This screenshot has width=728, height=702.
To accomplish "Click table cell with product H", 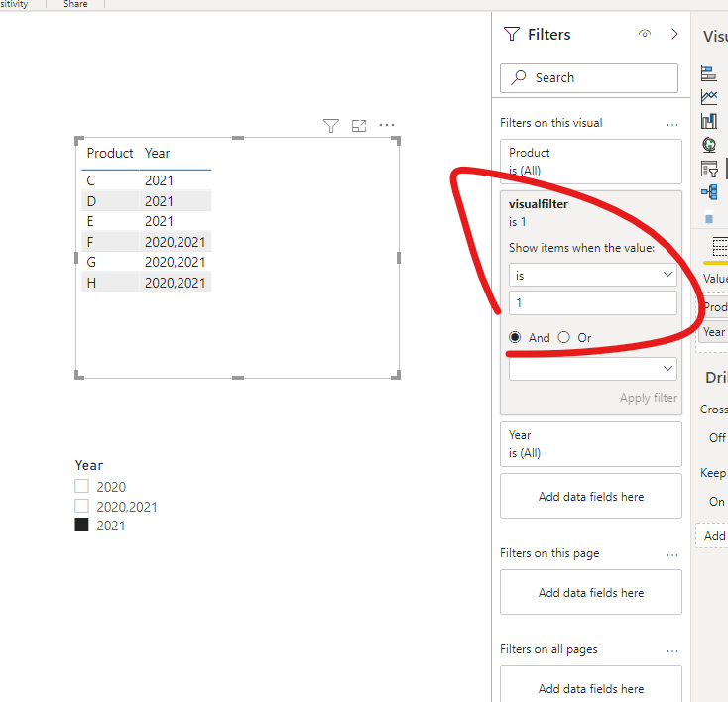I will 110,283.
